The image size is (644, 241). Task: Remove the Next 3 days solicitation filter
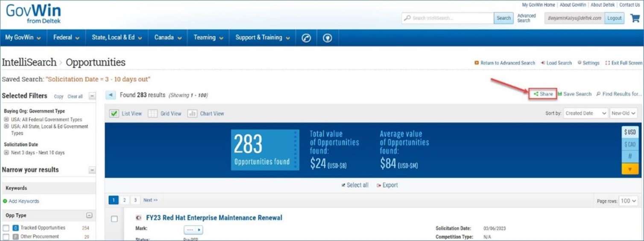point(6,153)
